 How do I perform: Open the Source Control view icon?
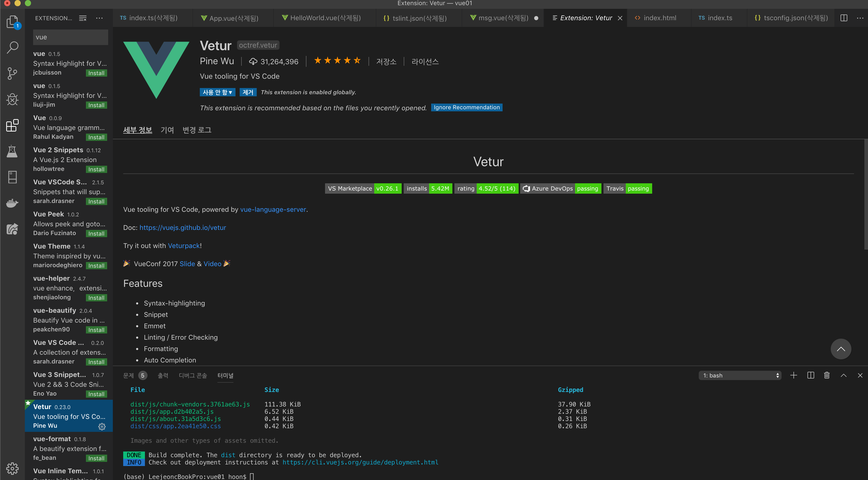point(12,73)
